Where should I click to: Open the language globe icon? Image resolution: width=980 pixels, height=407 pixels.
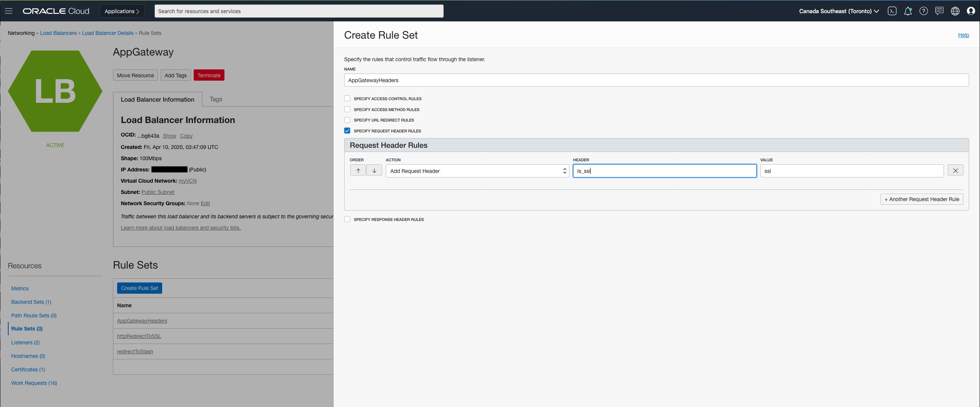tap(955, 11)
